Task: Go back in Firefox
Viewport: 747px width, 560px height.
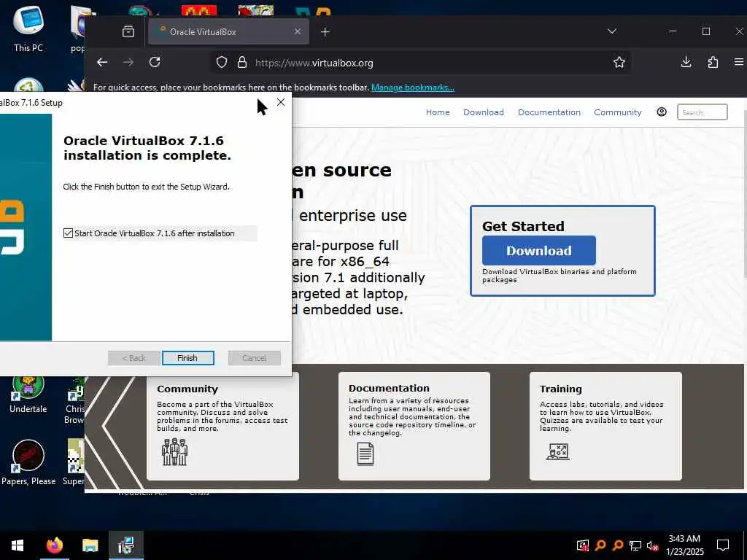Action: [102, 63]
